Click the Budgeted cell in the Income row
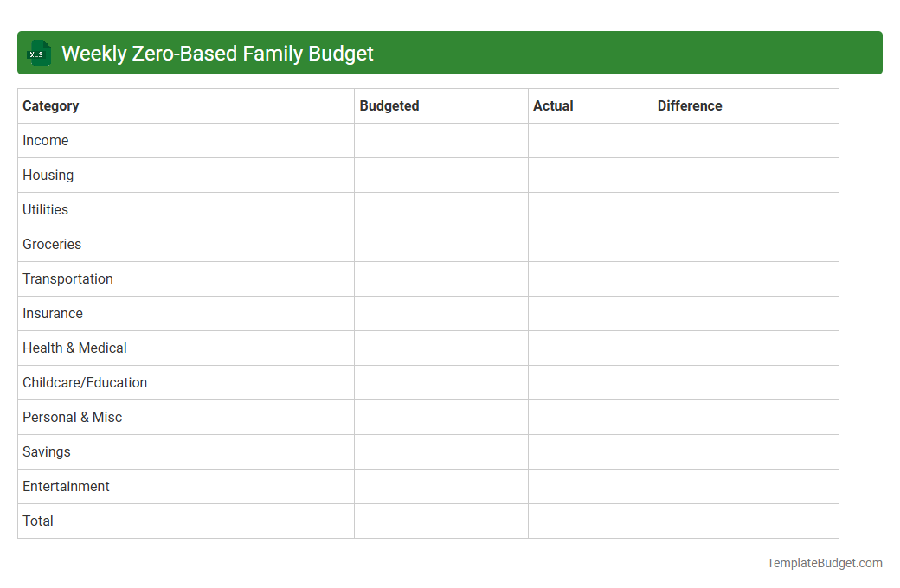900x588 pixels. 440,140
